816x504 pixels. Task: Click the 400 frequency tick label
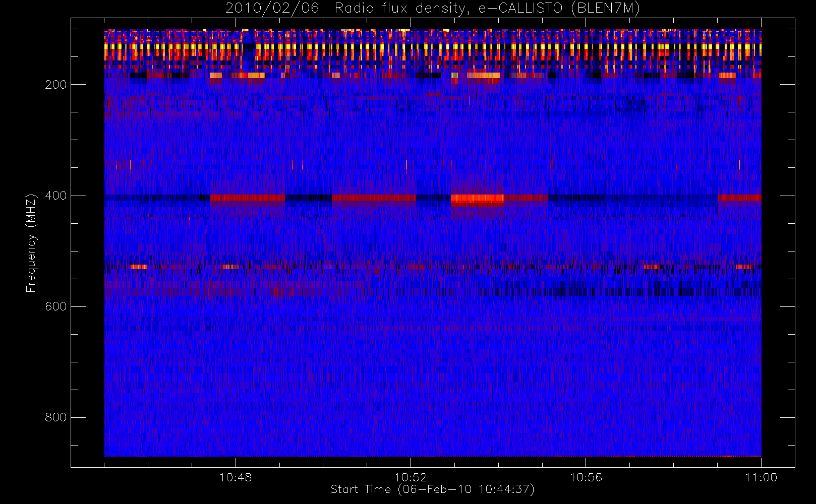[x=55, y=196]
